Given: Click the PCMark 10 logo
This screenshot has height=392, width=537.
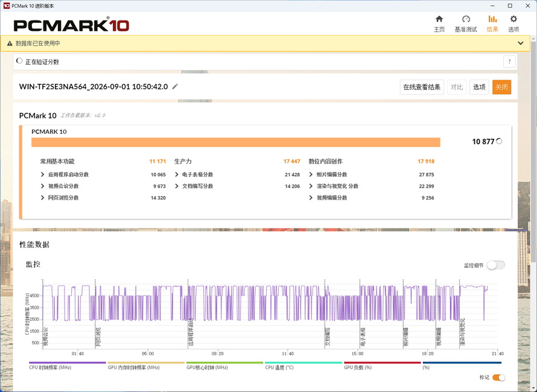Looking at the screenshot, I should (71, 25).
